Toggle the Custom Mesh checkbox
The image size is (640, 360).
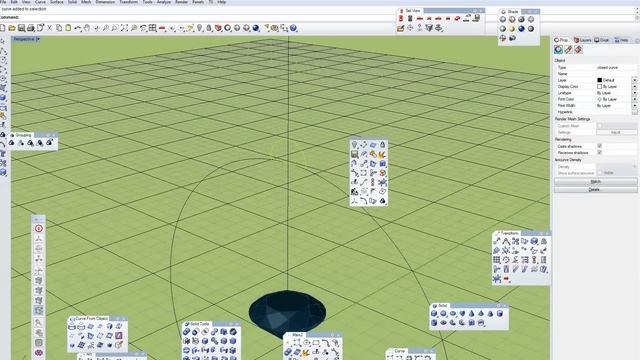pyautogui.click(x=600, y=126)
